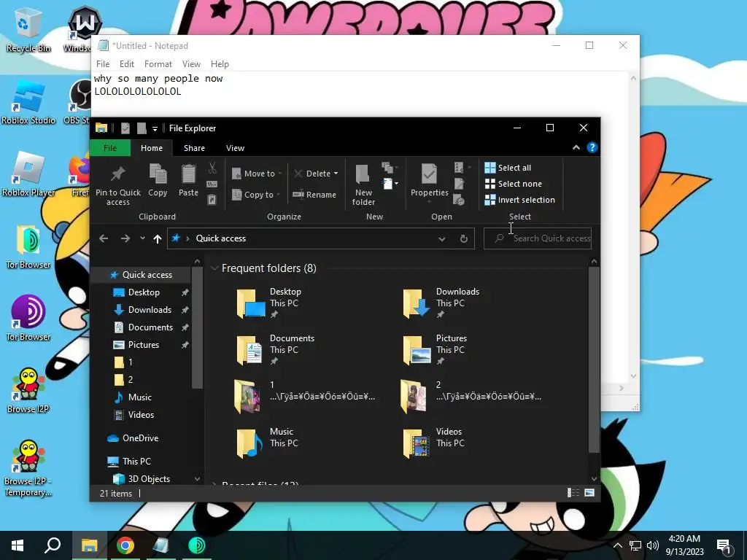This screenshot has width=747, height=560.
Task: Switch to the Share ribbon tab
Action: click(194, 148)
